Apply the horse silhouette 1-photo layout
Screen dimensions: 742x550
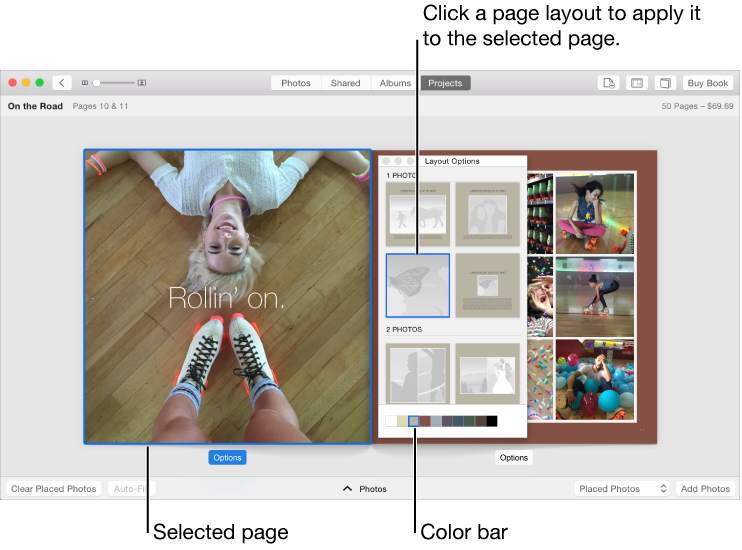pos(418,214)
